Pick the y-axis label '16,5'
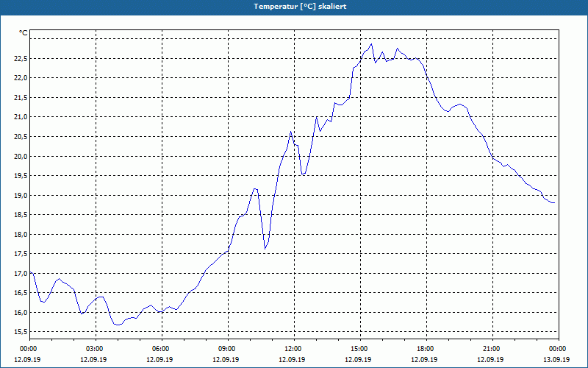Image resolution: width=588 pixels, height=368 pixels. 21,293
